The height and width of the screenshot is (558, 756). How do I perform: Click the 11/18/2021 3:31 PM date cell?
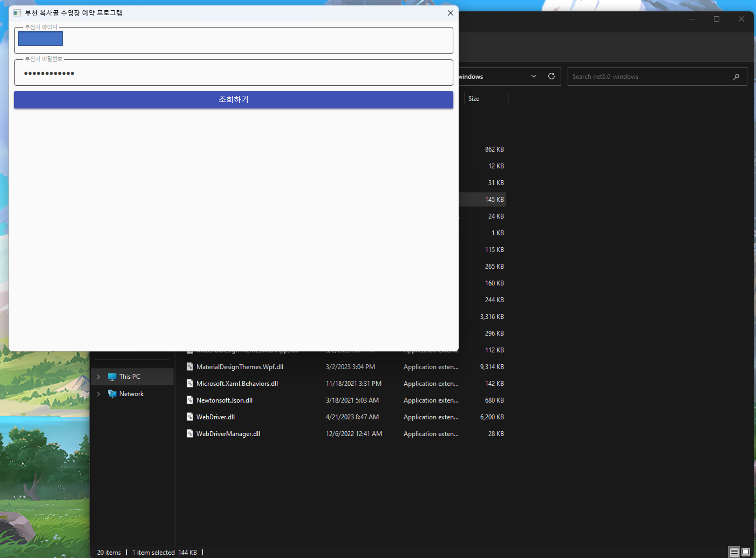point(353,384)
